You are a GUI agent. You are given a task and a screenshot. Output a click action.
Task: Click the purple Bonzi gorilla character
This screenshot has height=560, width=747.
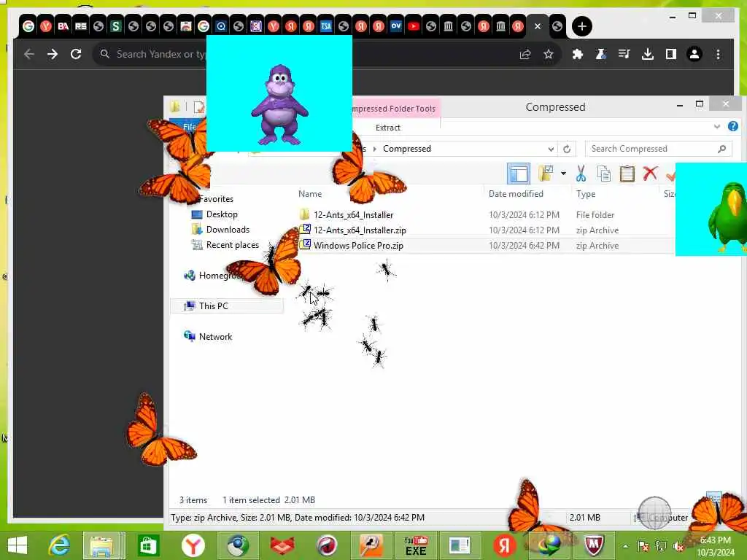279,105
